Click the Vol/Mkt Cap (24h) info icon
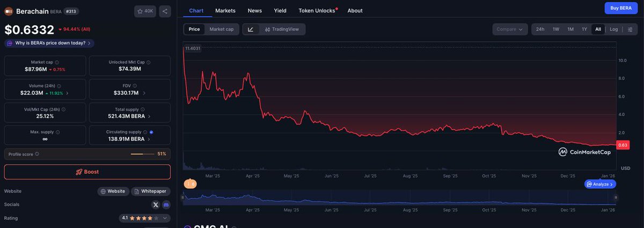The width and height of the screenshot is (644, 228). click(x=63, y=109)
